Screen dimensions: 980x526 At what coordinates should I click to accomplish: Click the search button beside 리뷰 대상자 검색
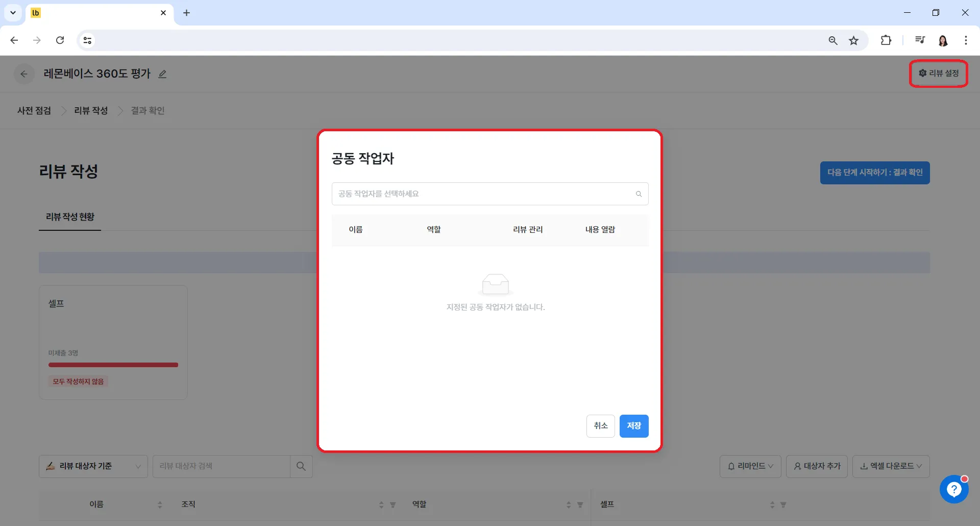pos(301,466)
